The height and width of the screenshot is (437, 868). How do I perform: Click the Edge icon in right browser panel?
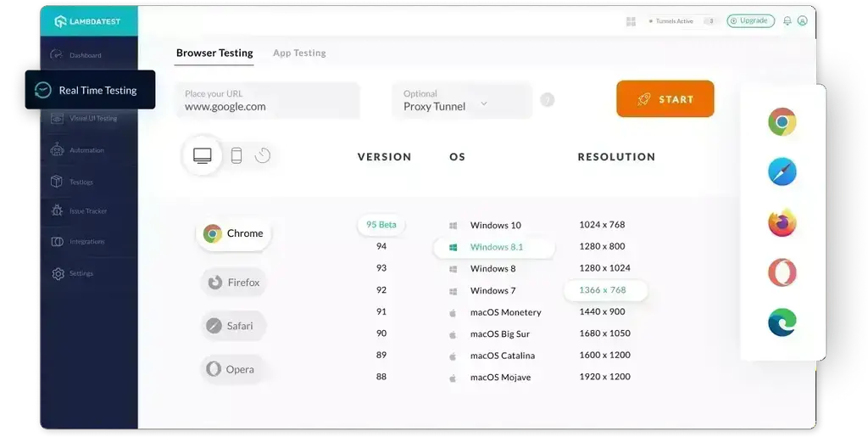782,323
